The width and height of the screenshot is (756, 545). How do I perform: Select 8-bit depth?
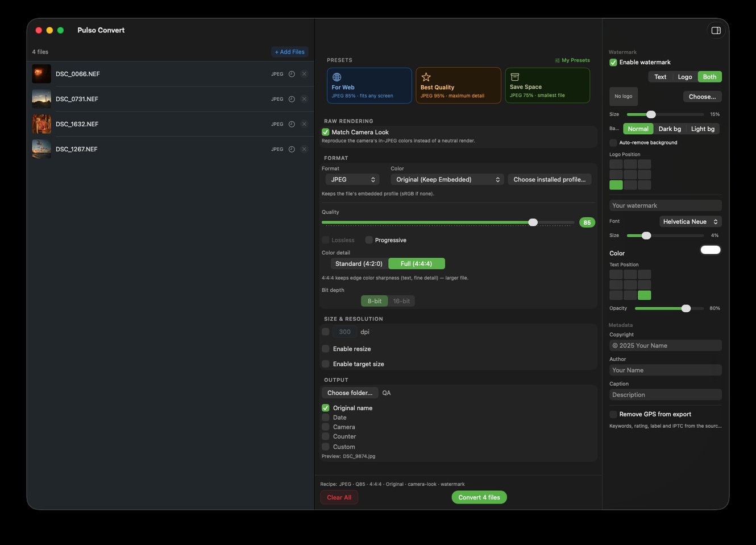(x=374, y=301)
